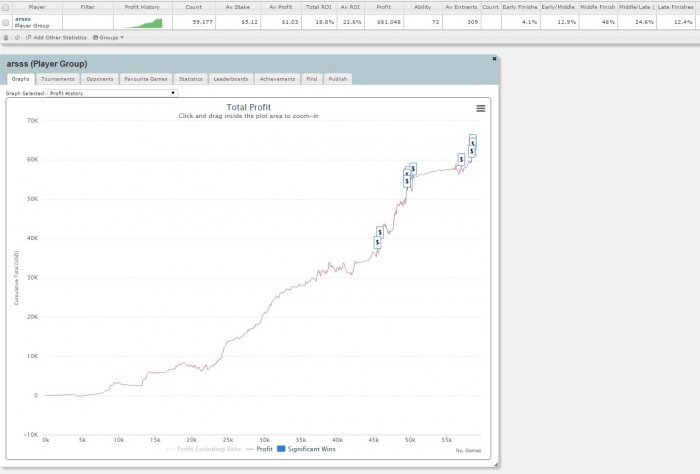The height and width of the screenshot is (474, 700).
Task: Click the arsss player name link
Action: pos(22,18)
